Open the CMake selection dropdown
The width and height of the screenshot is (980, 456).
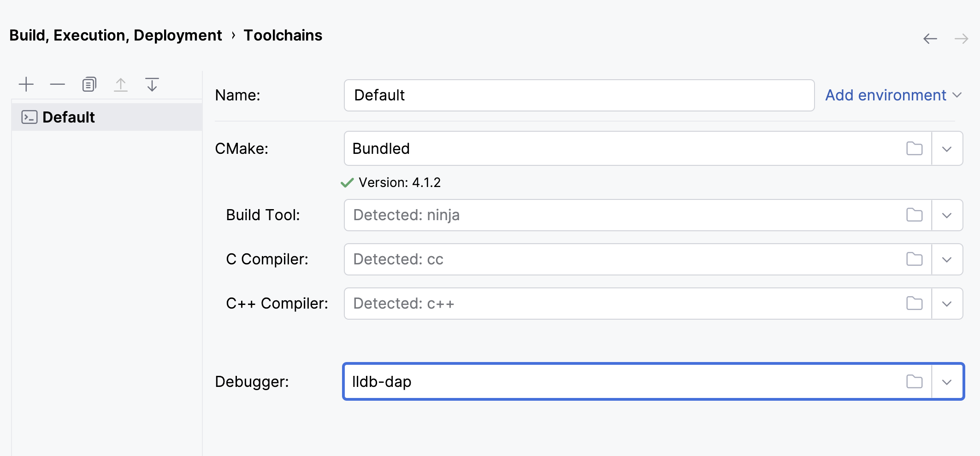click(947, 148)
